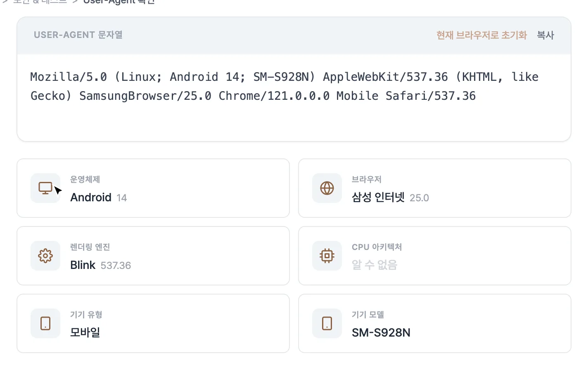The height and width of the screenshot is (370, 588).
Task: Click the gear icon in 렌더링 엔진 card
Action: pos(45,256)
